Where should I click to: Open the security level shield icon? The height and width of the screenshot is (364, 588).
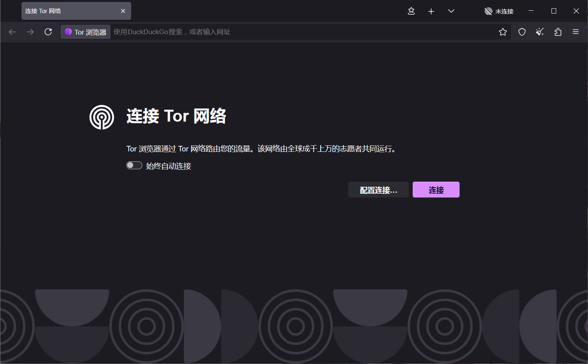pos(522,32)
